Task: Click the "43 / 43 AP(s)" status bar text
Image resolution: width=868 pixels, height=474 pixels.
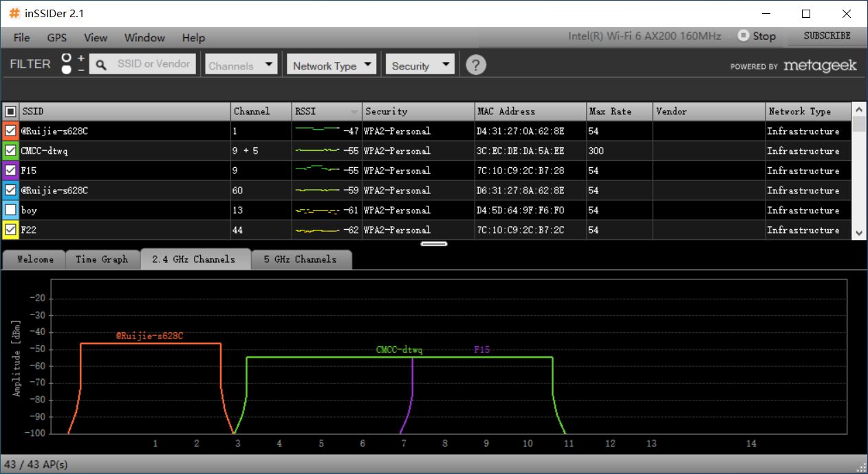Action: (x=36, y=464)
